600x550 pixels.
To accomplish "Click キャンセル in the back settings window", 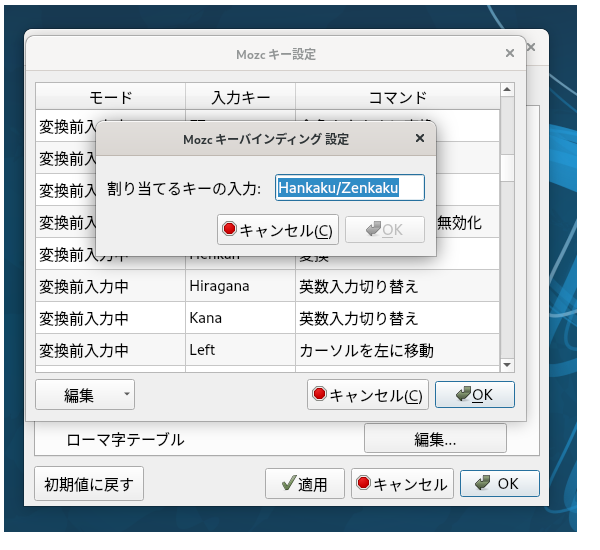I will coord(402,484).
